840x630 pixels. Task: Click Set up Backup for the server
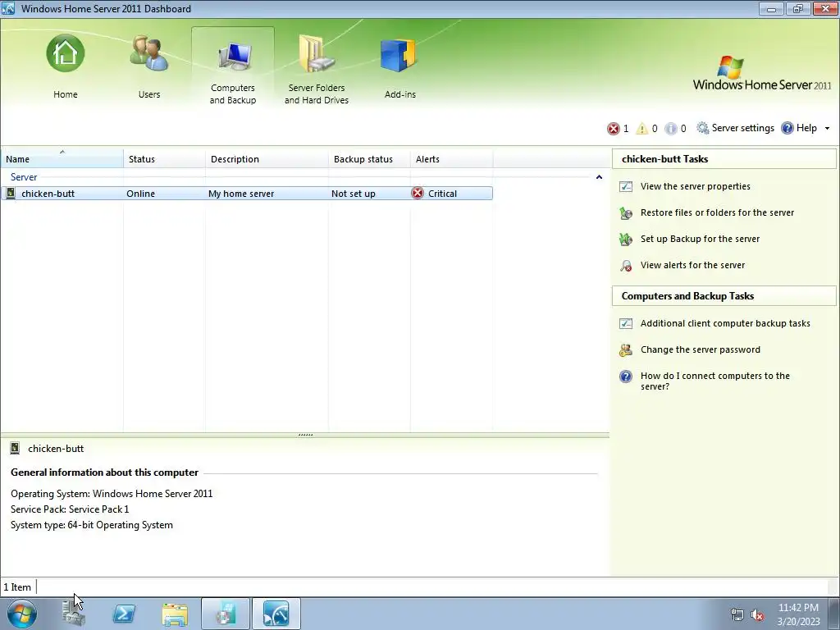coord(701,239)
